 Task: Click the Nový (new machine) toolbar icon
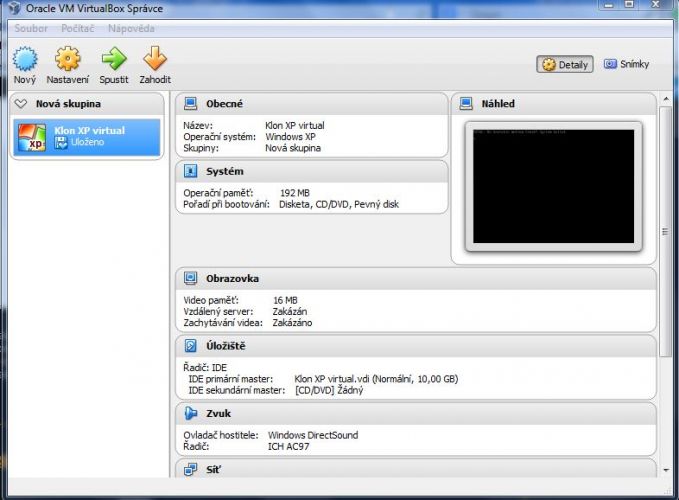point(25,58)
